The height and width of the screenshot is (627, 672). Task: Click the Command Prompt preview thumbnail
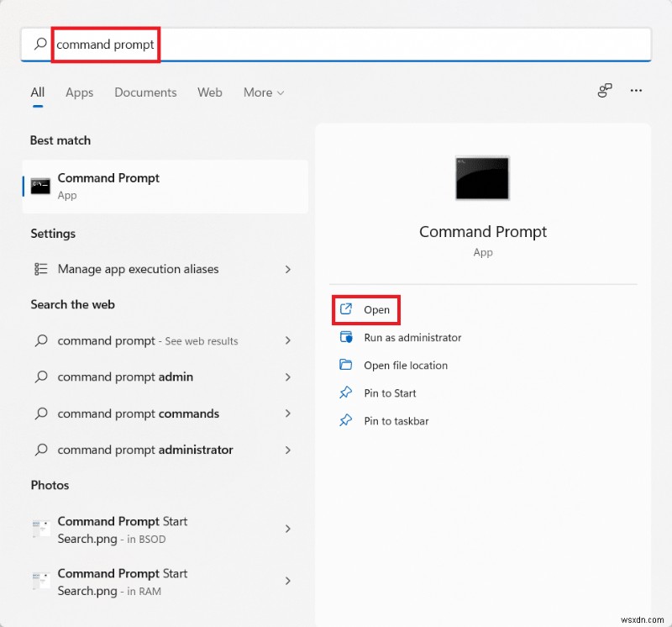point(482,177)
